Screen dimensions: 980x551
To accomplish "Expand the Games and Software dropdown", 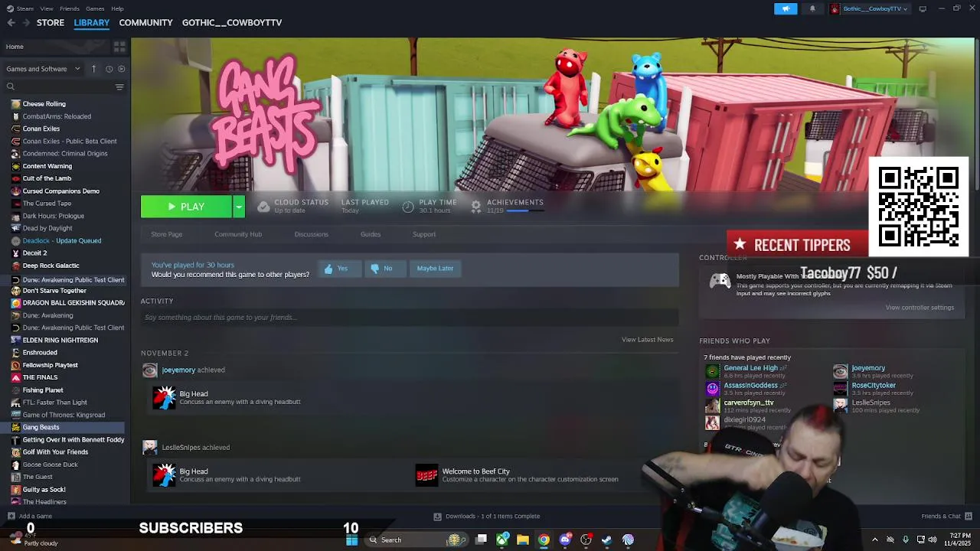I will 44,69.
